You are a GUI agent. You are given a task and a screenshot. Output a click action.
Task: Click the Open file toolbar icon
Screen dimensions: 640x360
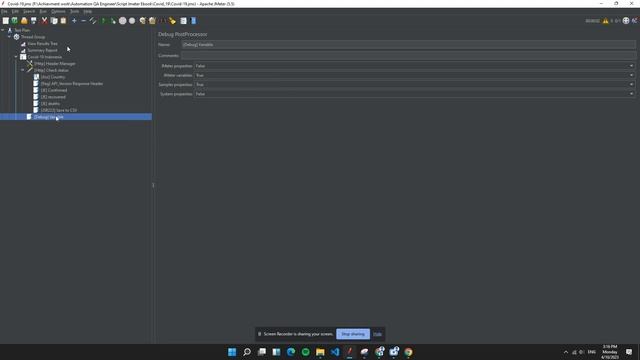click(24, 21)
